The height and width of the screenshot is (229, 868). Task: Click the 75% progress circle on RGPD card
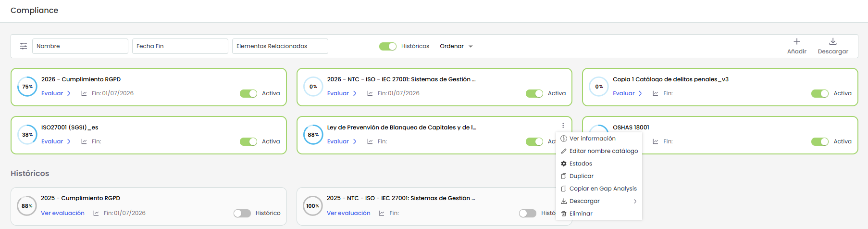(x=27, y=87)
